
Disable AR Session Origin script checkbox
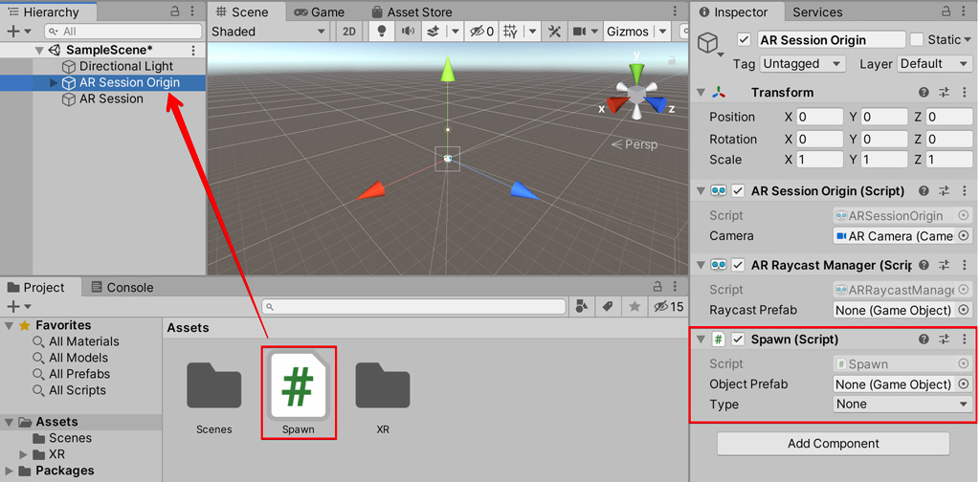pyautogui.click(x=738, y=191)
